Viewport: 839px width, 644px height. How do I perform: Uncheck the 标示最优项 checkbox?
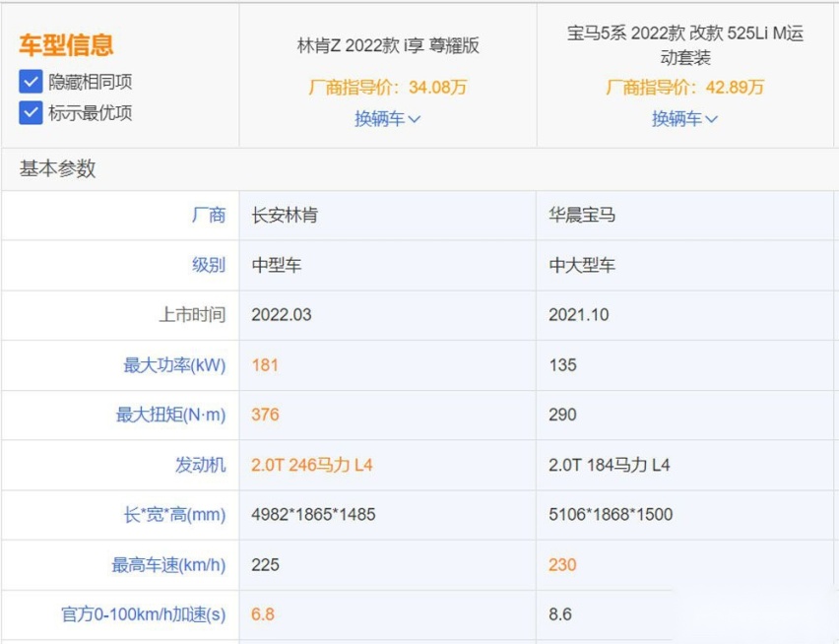pyautogui.click(x=31, y=113)
